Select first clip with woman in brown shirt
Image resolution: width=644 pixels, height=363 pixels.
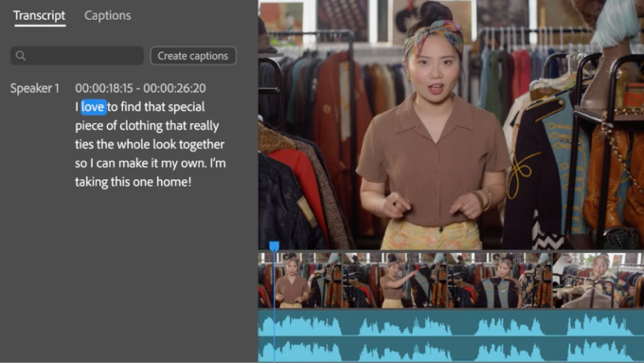[300, 281]
